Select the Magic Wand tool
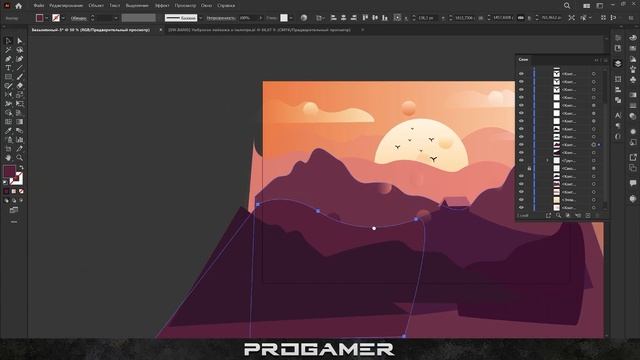The width and height of the screenshot is (640, 360). coord(8,50)
